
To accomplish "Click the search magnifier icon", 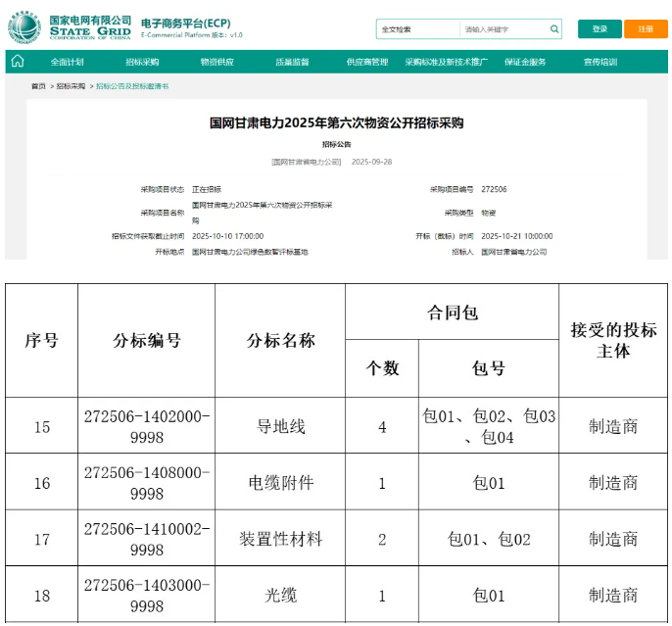I will (555, 29).
